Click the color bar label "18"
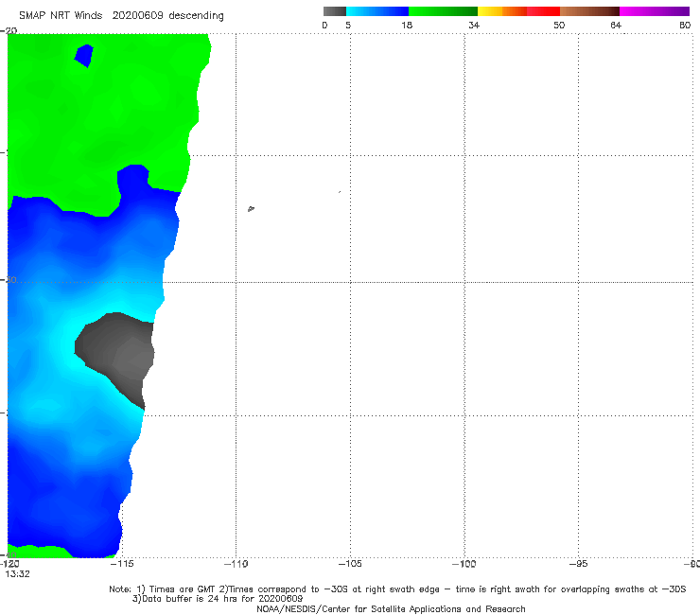700x615 pixels. click(x=407, y=25)
